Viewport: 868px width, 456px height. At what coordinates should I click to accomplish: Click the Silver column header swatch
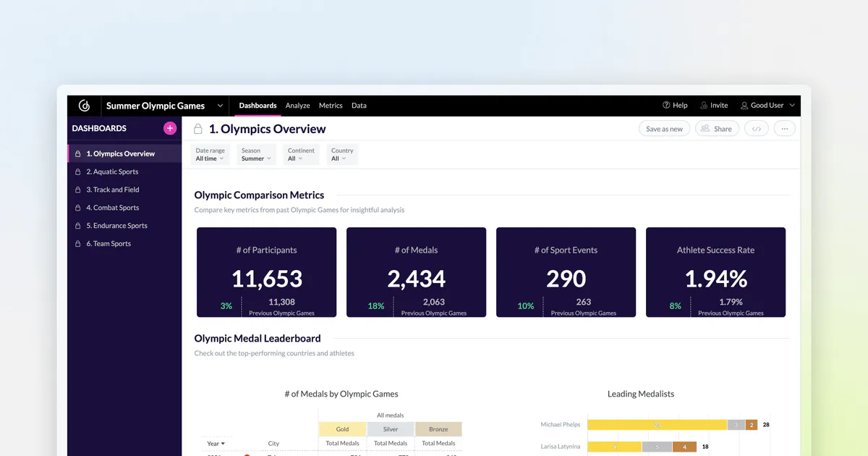(391, 429)
